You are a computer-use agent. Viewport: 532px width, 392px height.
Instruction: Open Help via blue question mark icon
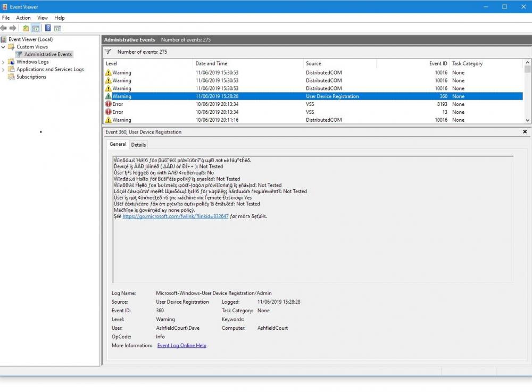48,28
